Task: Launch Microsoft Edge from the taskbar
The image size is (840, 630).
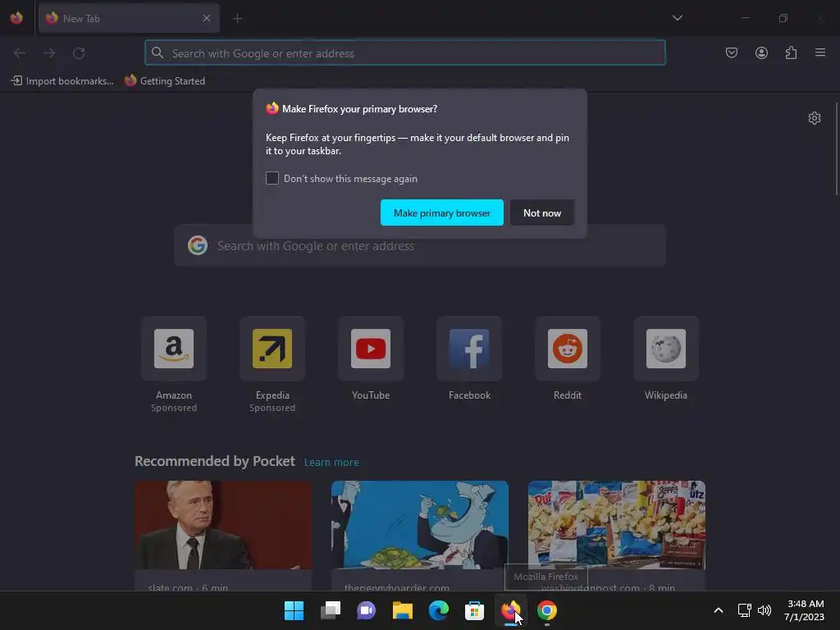Action: [439, 610]
